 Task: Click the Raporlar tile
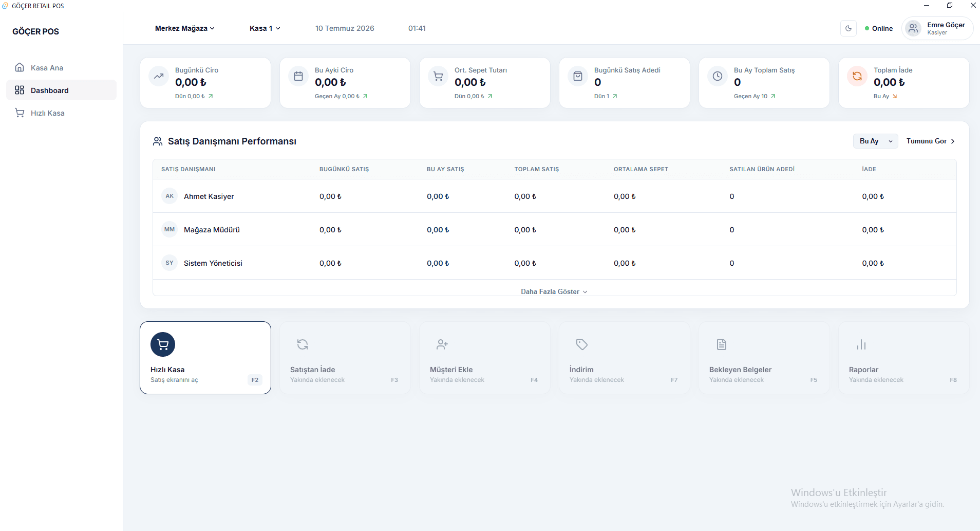click(x=904, y=358)
